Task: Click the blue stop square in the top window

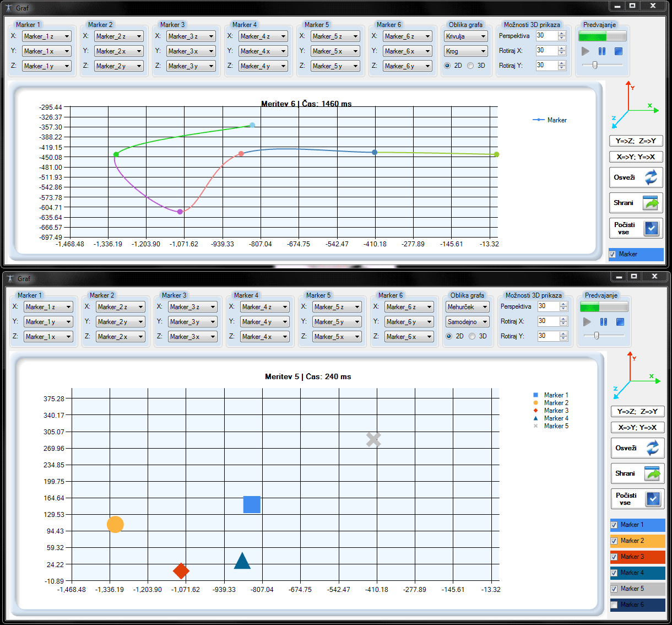Action: tap(619, 51)
